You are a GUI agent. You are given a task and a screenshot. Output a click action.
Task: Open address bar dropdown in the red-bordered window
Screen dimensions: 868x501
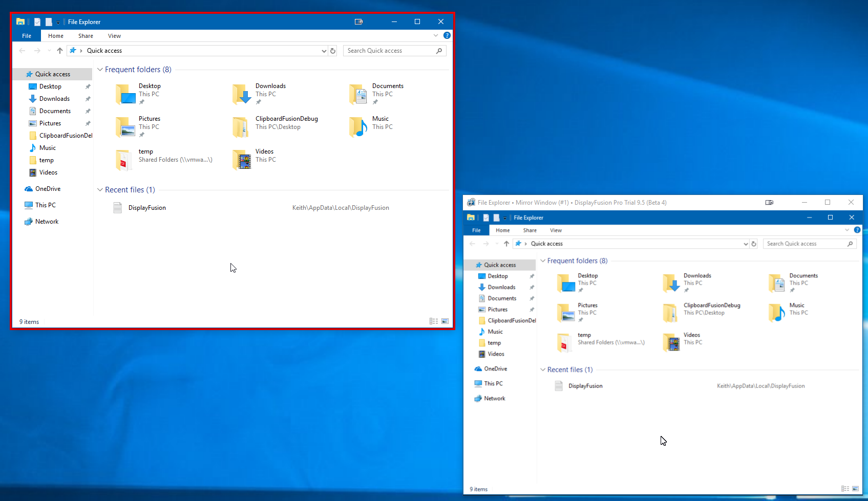pos(324,51)
